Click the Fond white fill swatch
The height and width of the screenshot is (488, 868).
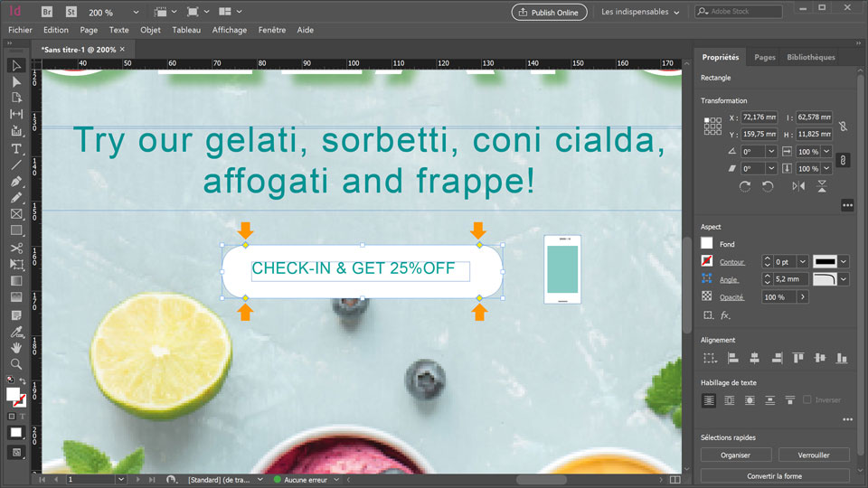pyautogui.click(x=707, y=243)
